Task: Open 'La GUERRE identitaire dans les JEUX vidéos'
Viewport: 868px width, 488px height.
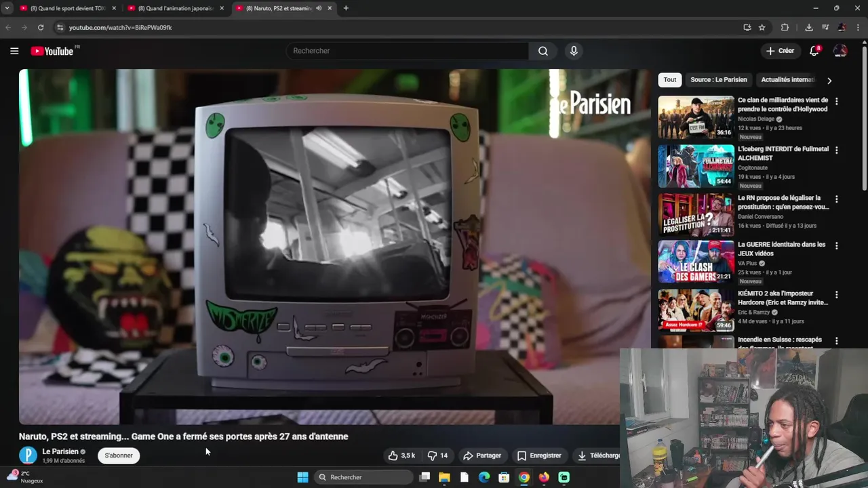Action: [x=782, y=249]
